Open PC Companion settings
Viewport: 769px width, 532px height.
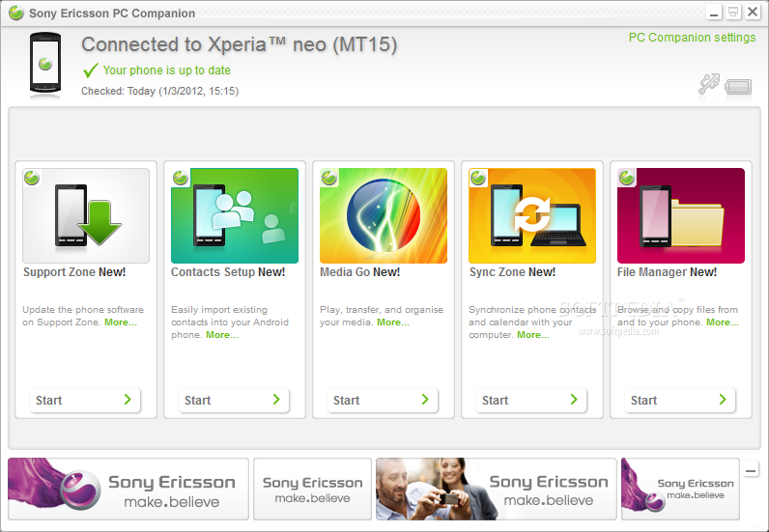692,38
